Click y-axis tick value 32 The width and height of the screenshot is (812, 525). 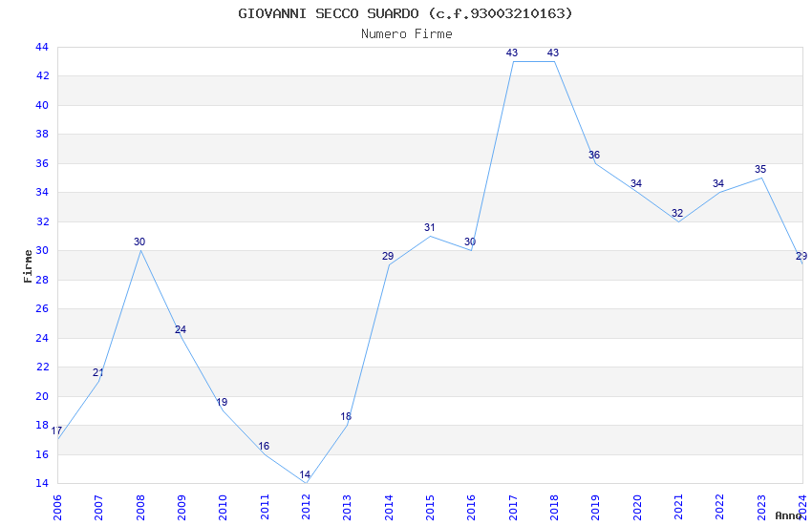pos(42,221)
